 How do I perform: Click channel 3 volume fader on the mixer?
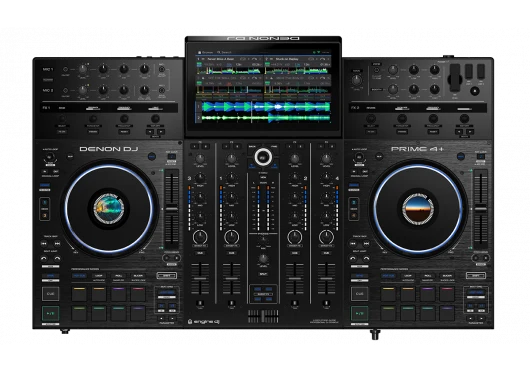[200, 278]
